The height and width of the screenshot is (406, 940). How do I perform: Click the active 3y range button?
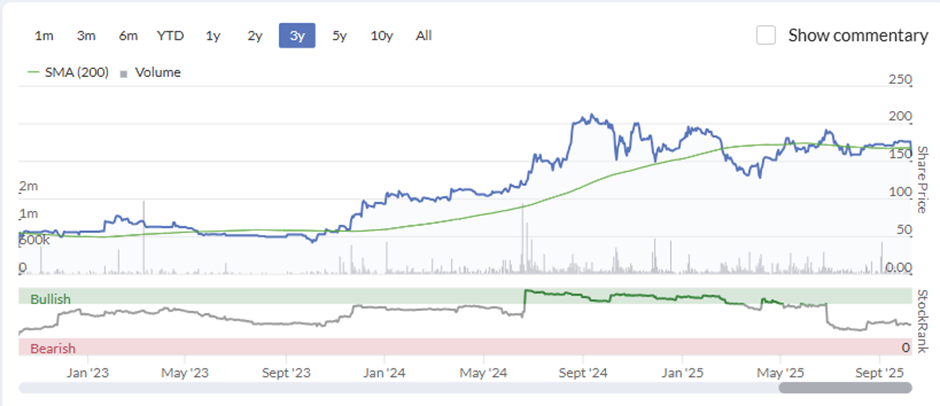coord(297,36)
